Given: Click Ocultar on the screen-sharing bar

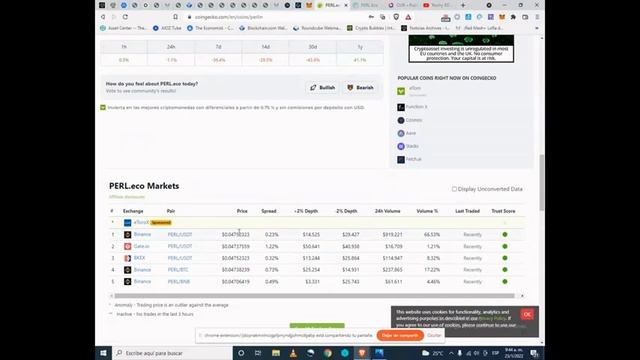Looking at the screenshot, I should coord(434,335).
